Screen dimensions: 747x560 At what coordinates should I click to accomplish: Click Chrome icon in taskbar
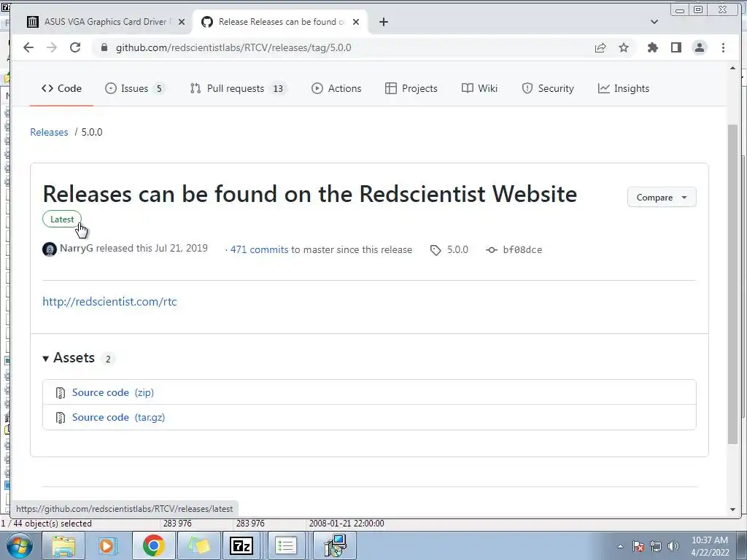[153, 545]
